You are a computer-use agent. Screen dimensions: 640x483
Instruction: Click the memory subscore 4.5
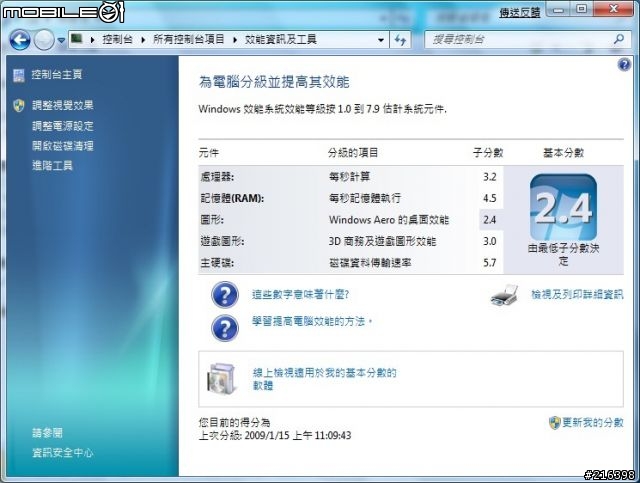pos(490,198)
